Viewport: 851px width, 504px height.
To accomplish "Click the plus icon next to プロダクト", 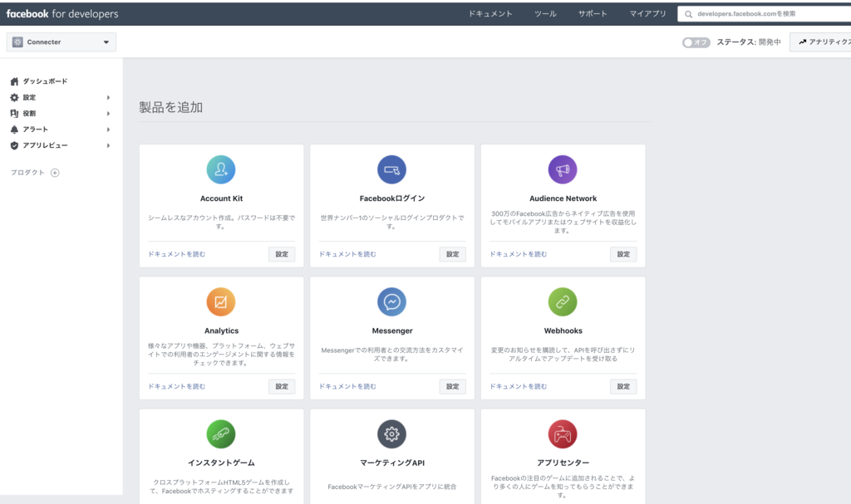I will (55, 173).
